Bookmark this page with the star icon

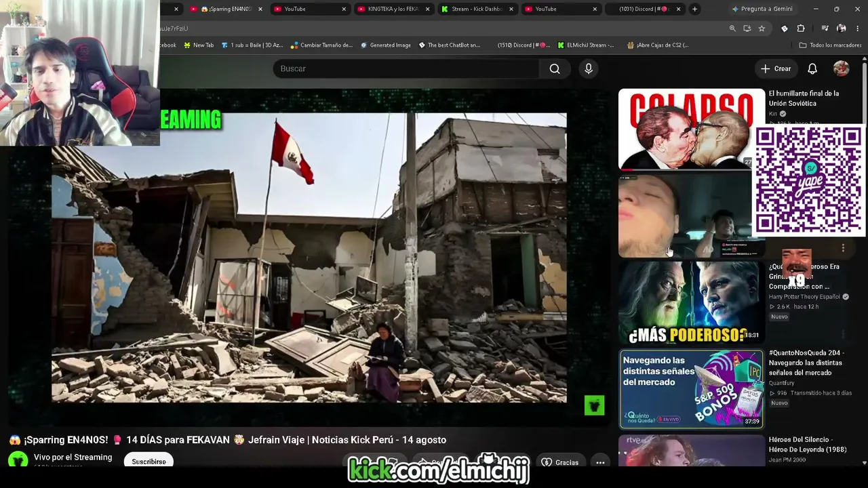coord(762,28)
